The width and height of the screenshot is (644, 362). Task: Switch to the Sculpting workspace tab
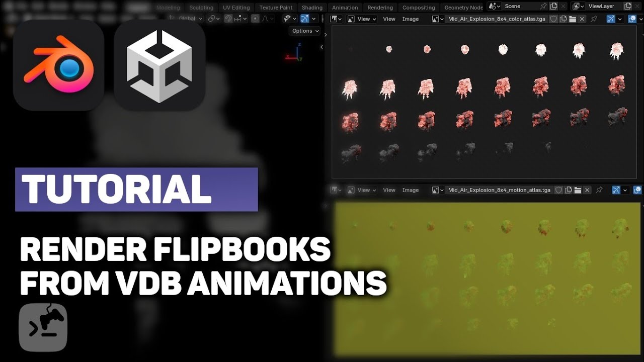[x=201, y=8]
